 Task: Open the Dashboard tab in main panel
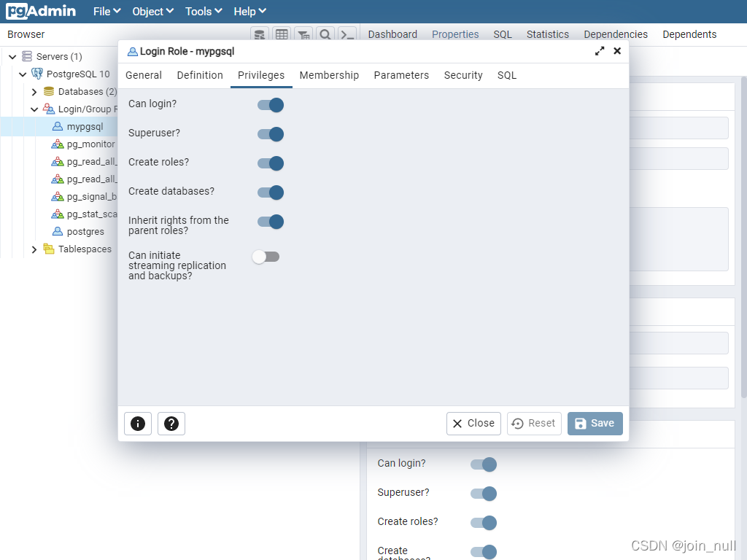point(392,34)
